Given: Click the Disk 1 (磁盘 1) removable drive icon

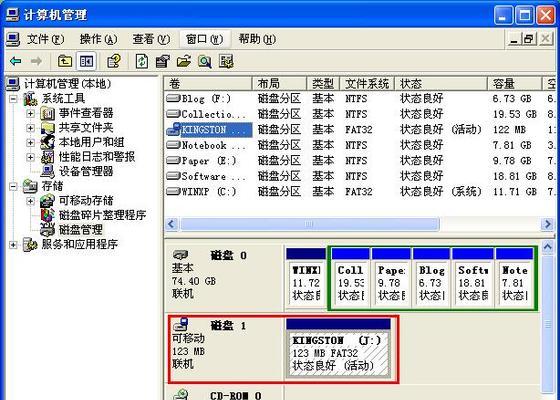Looking at the screenshot, I should (x=181, y=324).
